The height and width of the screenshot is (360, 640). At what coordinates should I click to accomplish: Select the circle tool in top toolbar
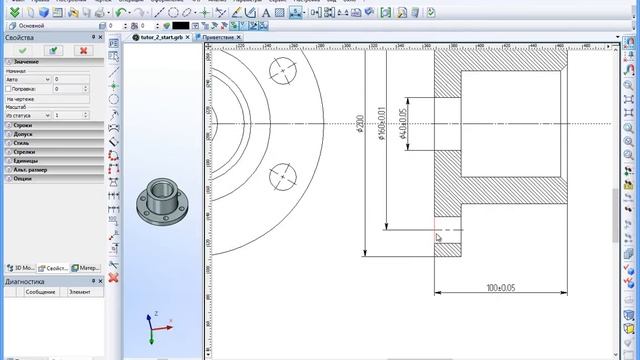click(x=173, y=13)
